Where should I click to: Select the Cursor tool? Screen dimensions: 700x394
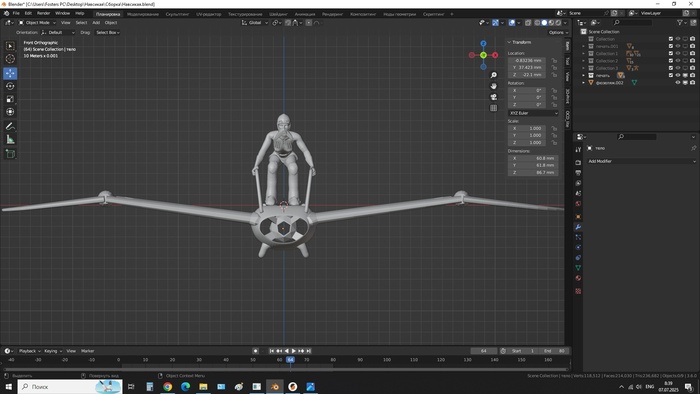point(10,59)
